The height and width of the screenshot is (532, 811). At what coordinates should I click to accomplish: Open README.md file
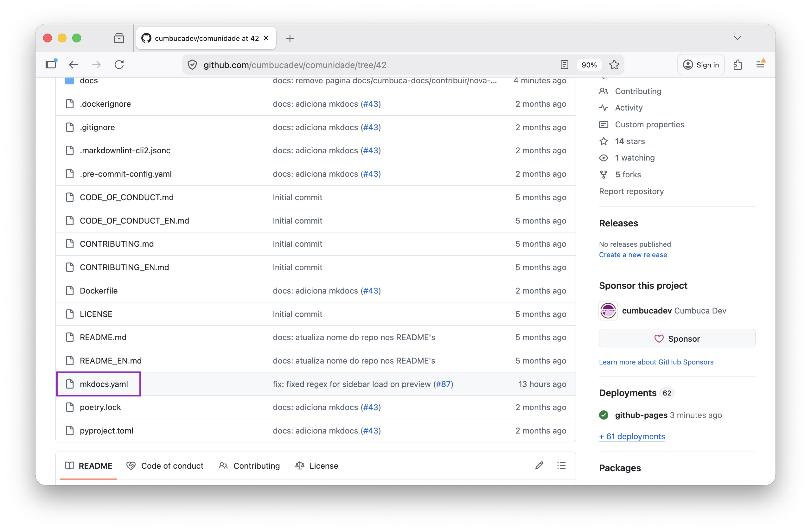pyautogui.click(x=103, y=338)
